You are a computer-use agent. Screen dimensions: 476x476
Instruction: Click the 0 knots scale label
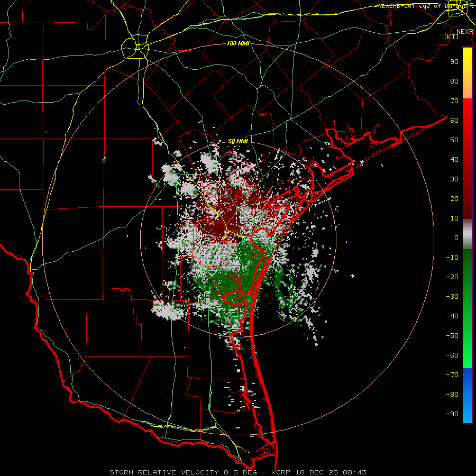[456, 237]
